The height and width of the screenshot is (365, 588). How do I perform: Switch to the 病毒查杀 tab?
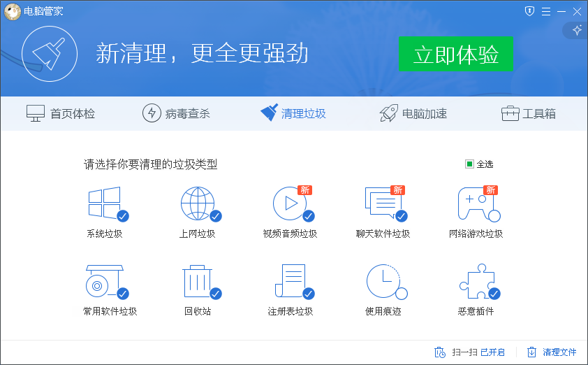point(176,113)
